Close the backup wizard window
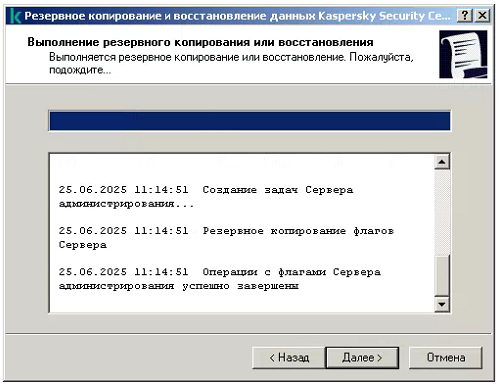Image resolution: width=503 pixels, height=386 pixels. (482, 15)
